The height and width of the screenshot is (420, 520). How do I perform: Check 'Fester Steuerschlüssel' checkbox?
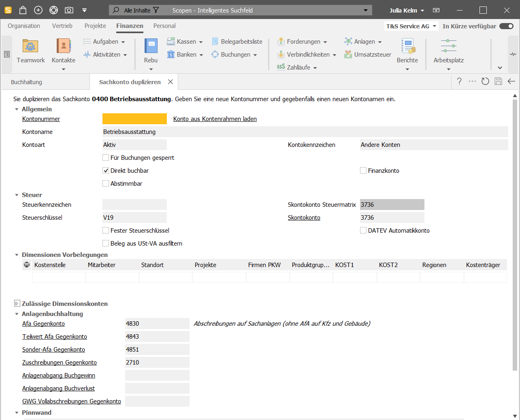(106, 230)
